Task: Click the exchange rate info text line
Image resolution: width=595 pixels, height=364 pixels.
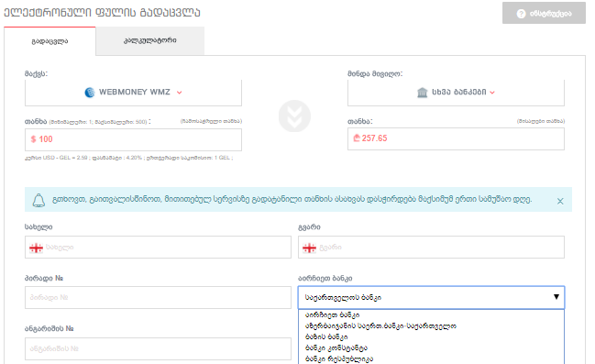Action: (129, 158)
